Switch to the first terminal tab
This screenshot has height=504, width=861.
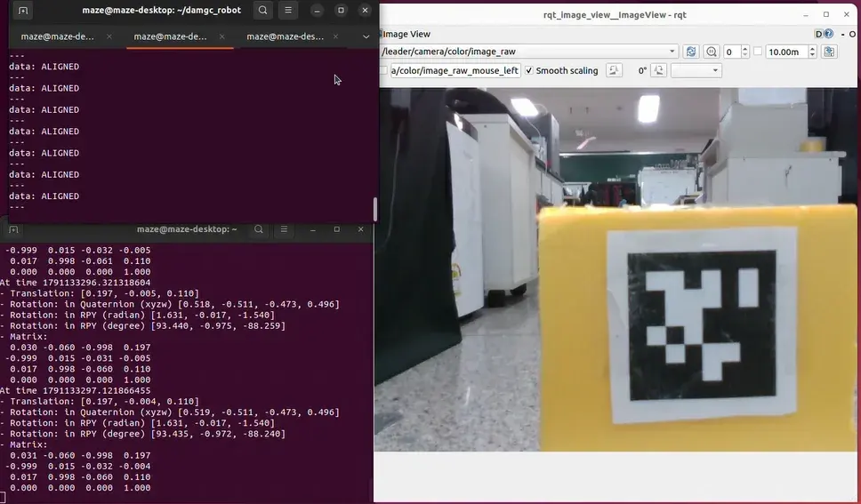pyautogui.click(x=58, y=36)
